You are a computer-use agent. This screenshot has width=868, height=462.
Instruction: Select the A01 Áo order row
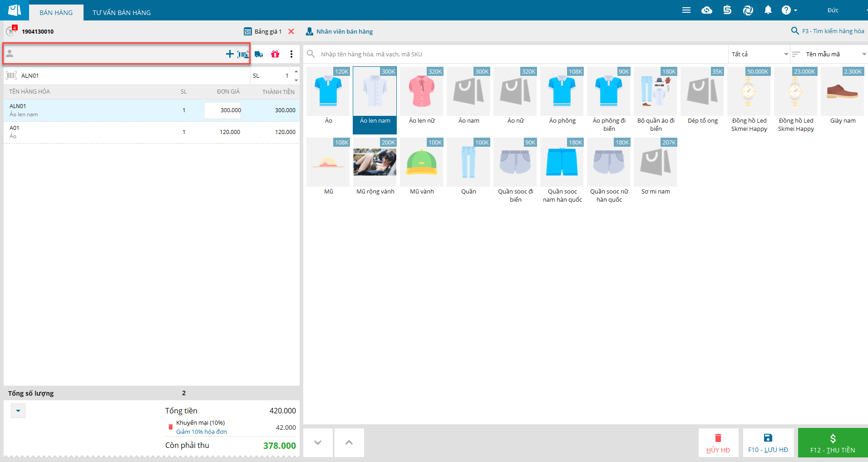click(152, 132)
